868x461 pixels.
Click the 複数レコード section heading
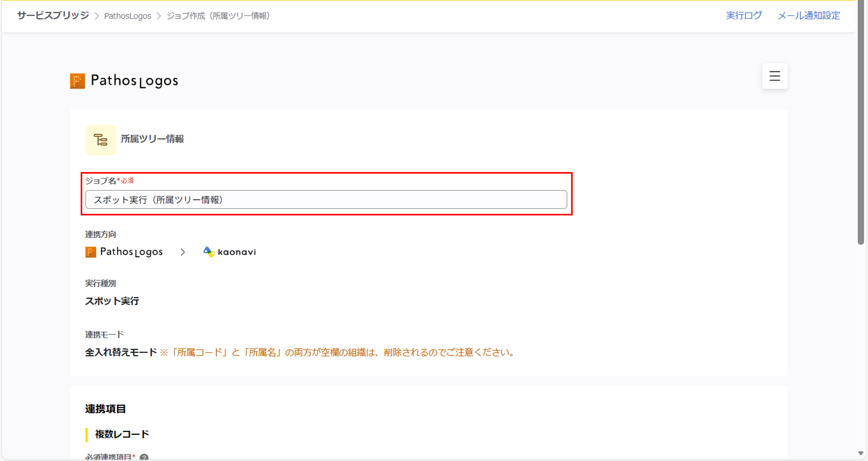click(x=122, y=434)
